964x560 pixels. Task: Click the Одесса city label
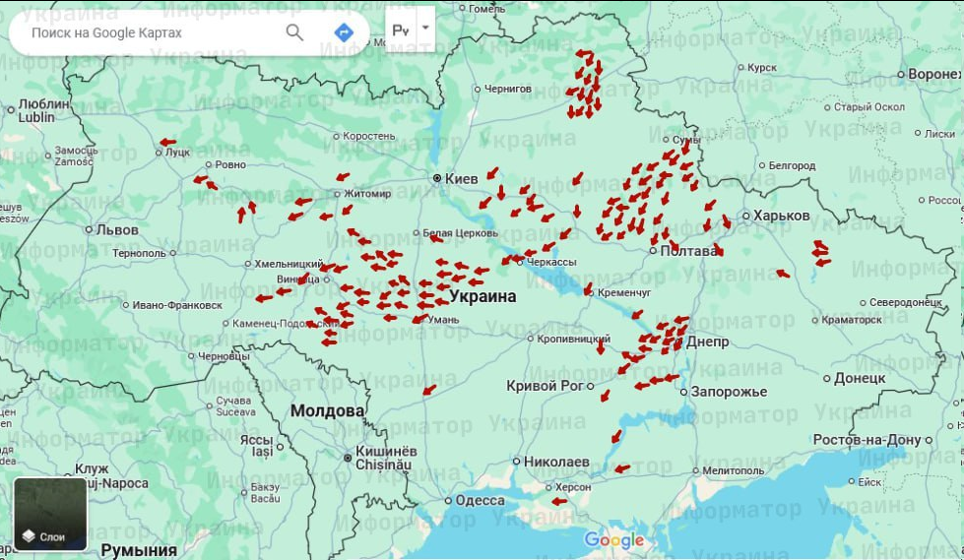(481, 500)
